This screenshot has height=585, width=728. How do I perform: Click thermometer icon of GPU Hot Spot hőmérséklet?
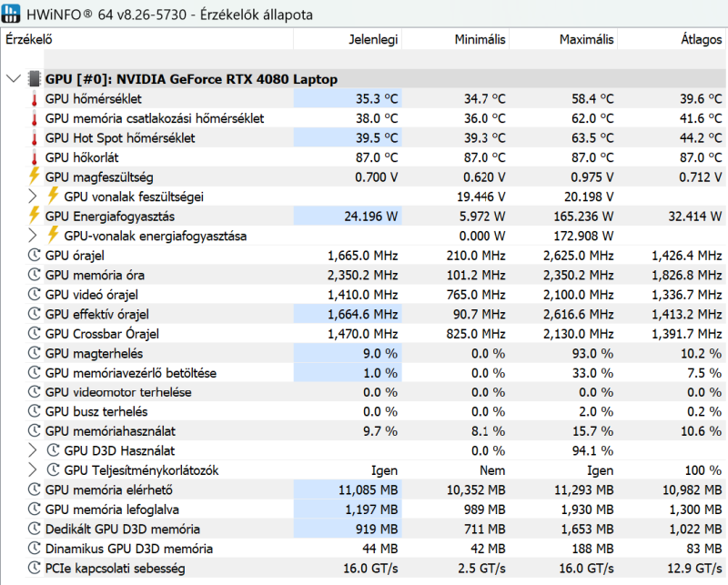coord(35,138)
